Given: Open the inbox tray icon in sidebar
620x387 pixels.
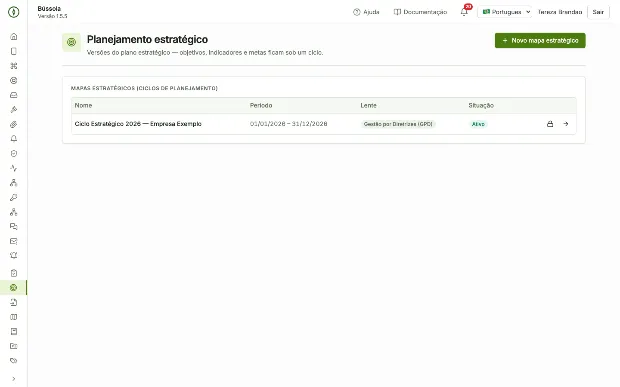Looking at the screenshot, I should (x=13, y=95).
